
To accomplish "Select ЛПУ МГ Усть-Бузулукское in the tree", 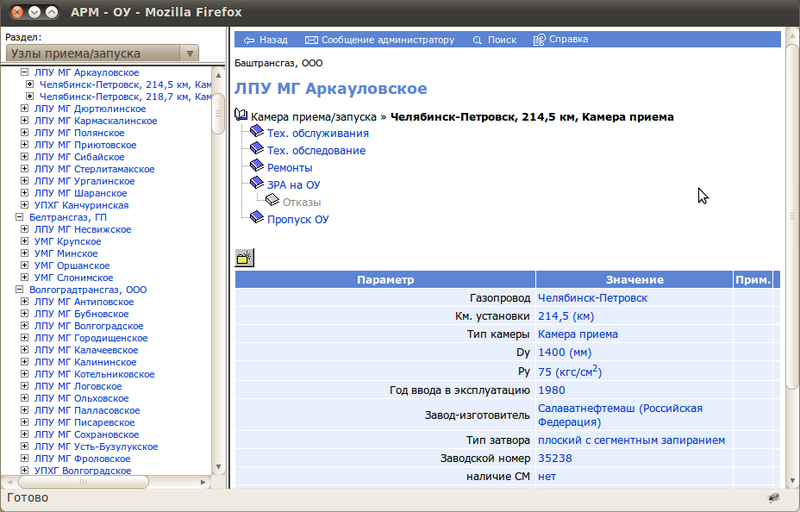I will (96, 447).
